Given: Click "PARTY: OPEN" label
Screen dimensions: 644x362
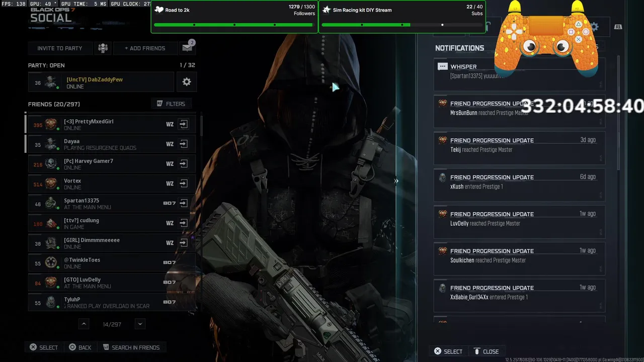Looking at the screenshot, I should pyautogui.click(x=46, y=65).
